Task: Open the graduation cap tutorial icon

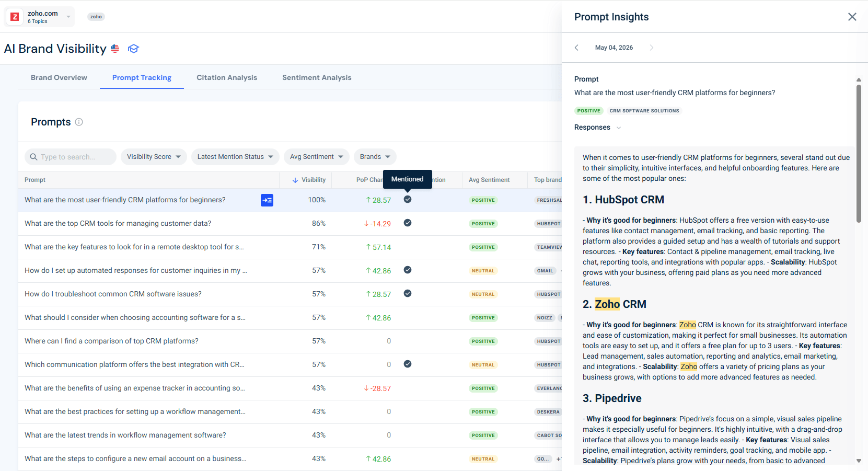Action: tap(133, 49)
